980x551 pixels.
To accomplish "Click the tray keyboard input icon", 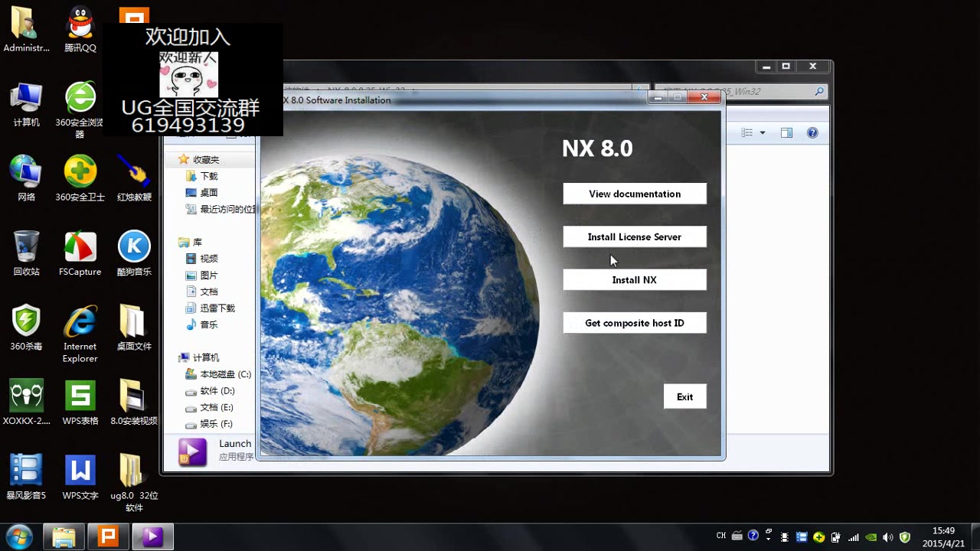I will click(x=737, y=536).
